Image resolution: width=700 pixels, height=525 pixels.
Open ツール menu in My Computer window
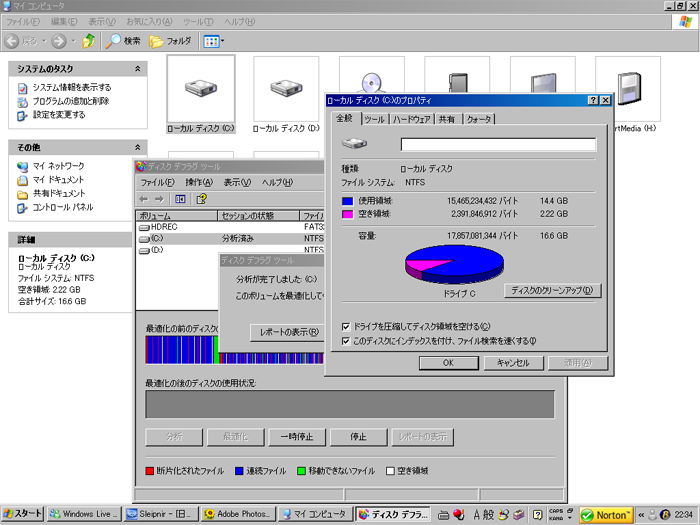point(198,21)
